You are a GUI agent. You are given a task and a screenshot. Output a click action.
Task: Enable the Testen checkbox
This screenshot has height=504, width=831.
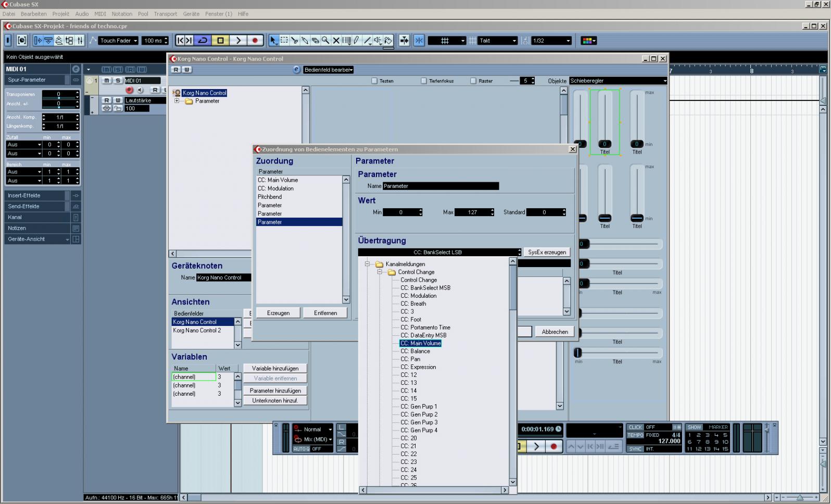click(x=374, y=81)
